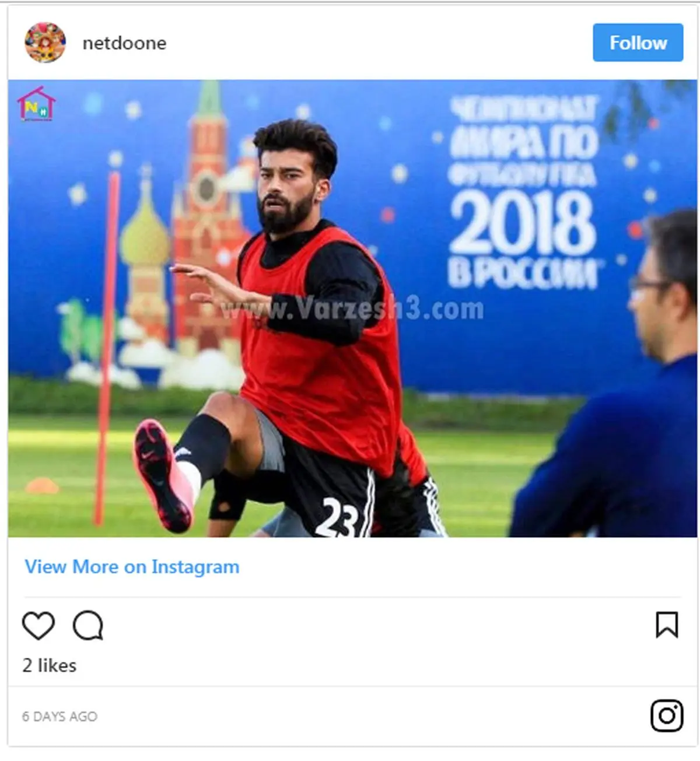Click the orange cone on grass
Screen dimensions: 700x761
pos(41,485)
